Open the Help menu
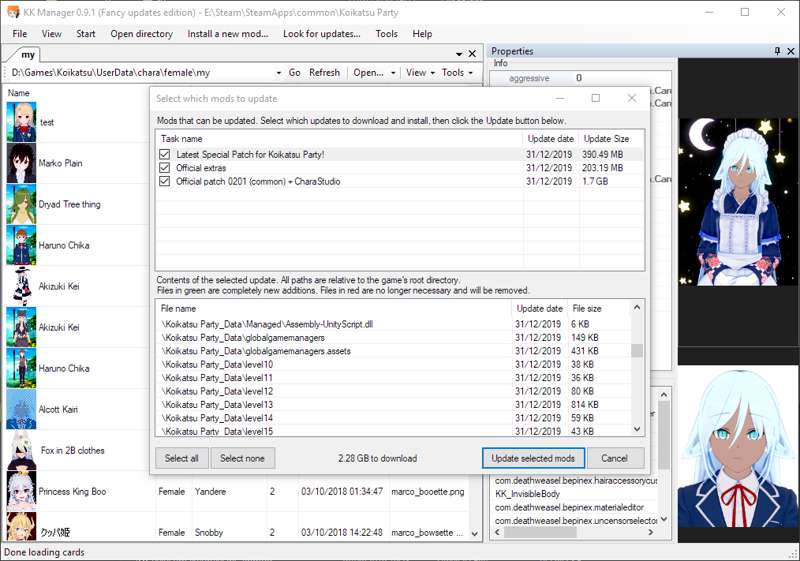 (422, 34)
